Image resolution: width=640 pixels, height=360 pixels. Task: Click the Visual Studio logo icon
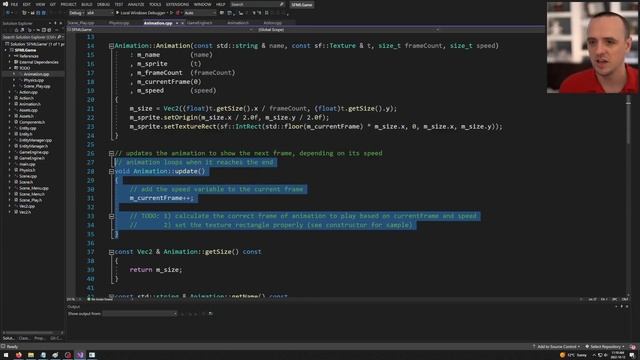(x=5, y=4)
